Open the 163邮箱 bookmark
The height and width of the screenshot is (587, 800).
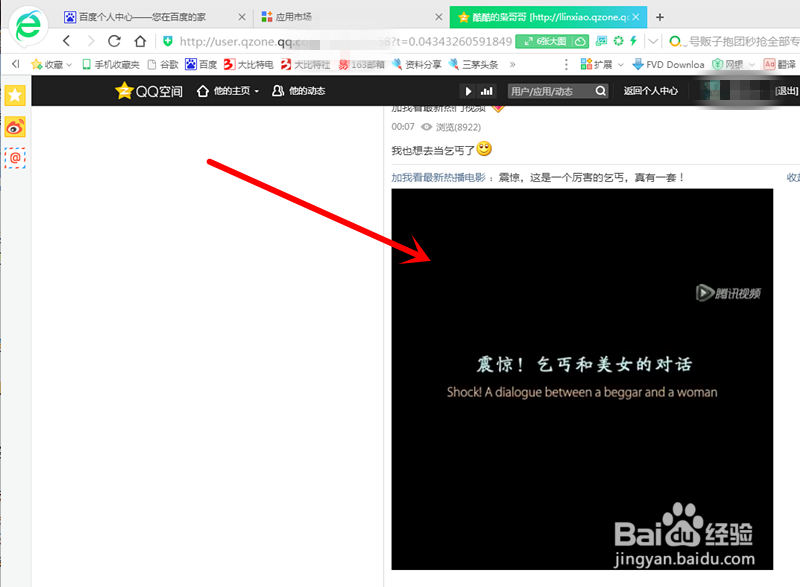[x=361, y=64]
